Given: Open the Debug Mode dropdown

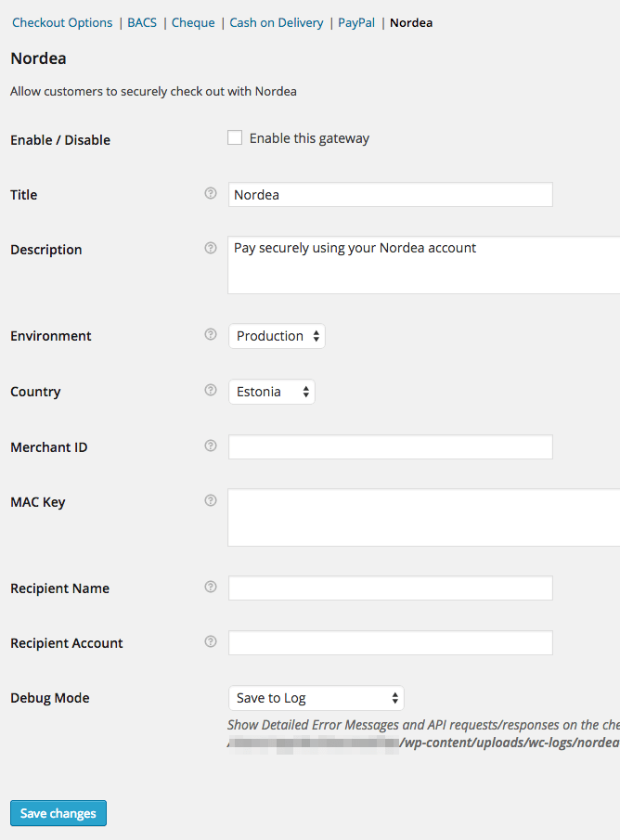Looking at the screenshot, I should (316, 697).
